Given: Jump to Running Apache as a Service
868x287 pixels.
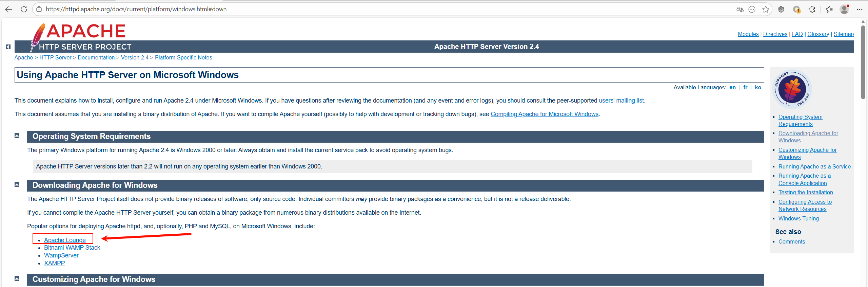Looking at the screenshot, I should tap(814, 166).
